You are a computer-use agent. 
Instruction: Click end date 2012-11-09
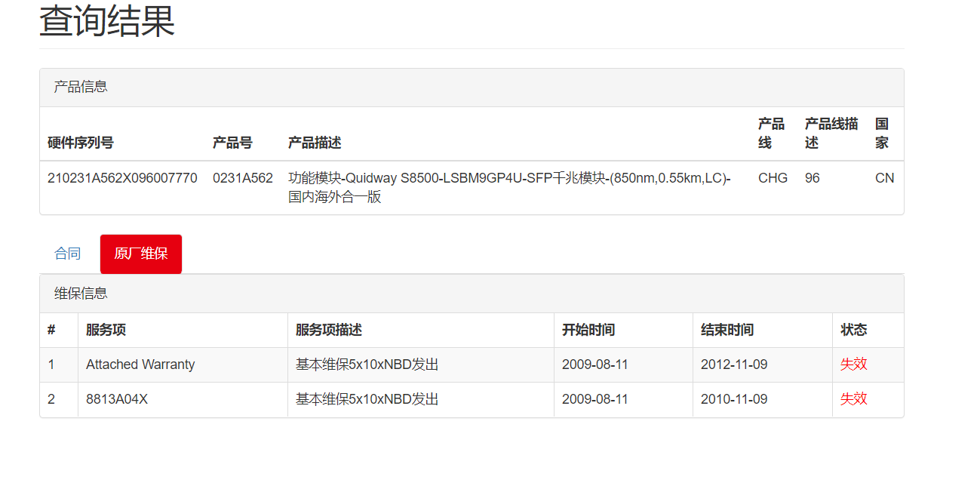[x=734, y=364]
